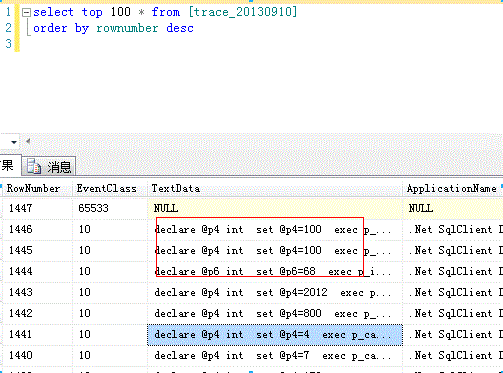Image resolution: width=503 pixels, height=373 pixels.
Task: Select ApplicationName cell in row 1440
Action: click(453, 356)
